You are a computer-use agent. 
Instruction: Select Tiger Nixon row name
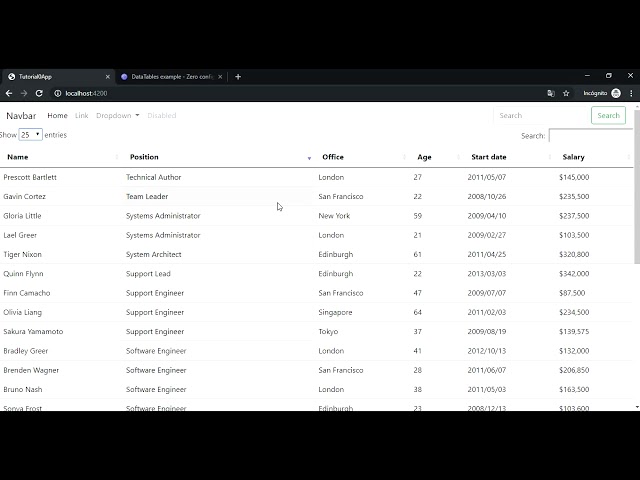coord(22,254)
